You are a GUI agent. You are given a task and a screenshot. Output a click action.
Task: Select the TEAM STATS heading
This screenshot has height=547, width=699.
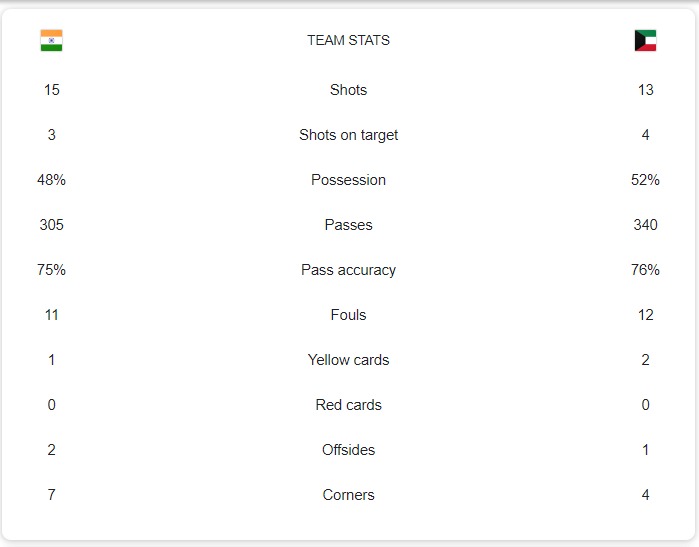pyautogui.click(x=348, y=41)
